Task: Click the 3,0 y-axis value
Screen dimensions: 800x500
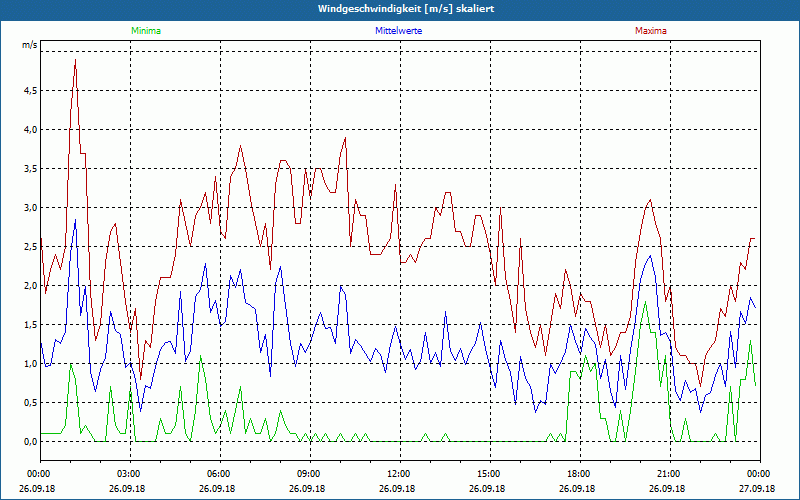Action: click(x=30, y=208)
